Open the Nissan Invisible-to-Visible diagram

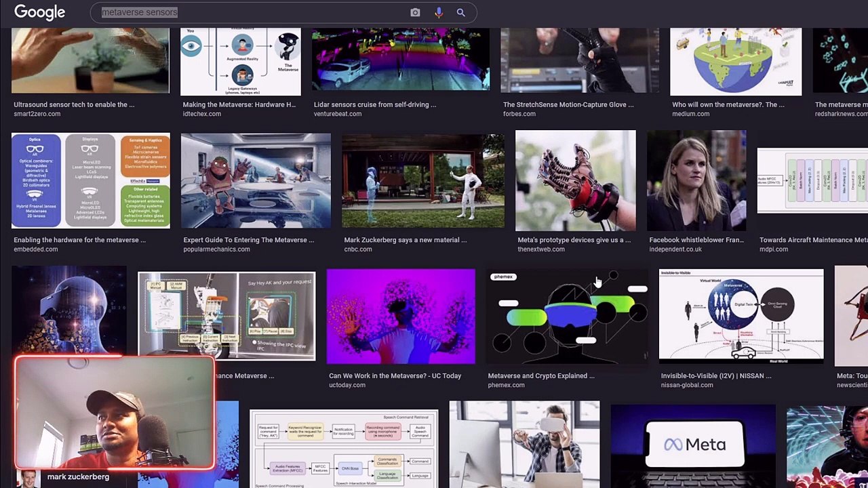[x=741, y=317]
